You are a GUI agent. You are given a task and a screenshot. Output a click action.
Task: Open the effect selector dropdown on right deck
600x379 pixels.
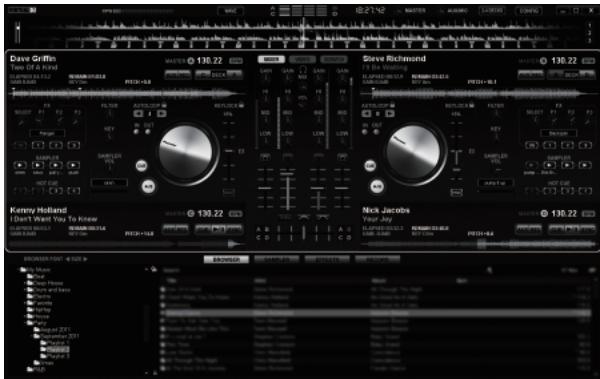pos(558,133)
